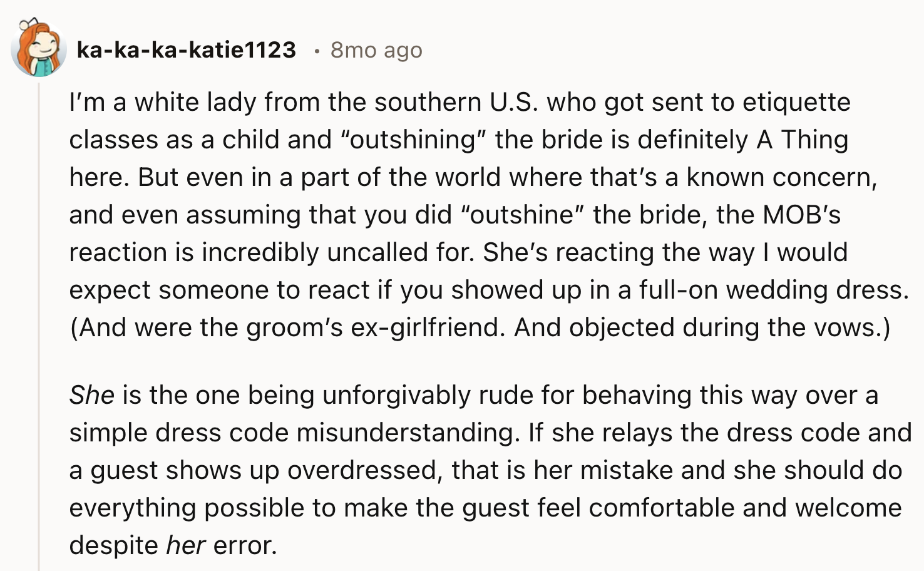Click the quoted word “outshine” in line four
The width and height of the screenshot is (924, 571).
523,215
